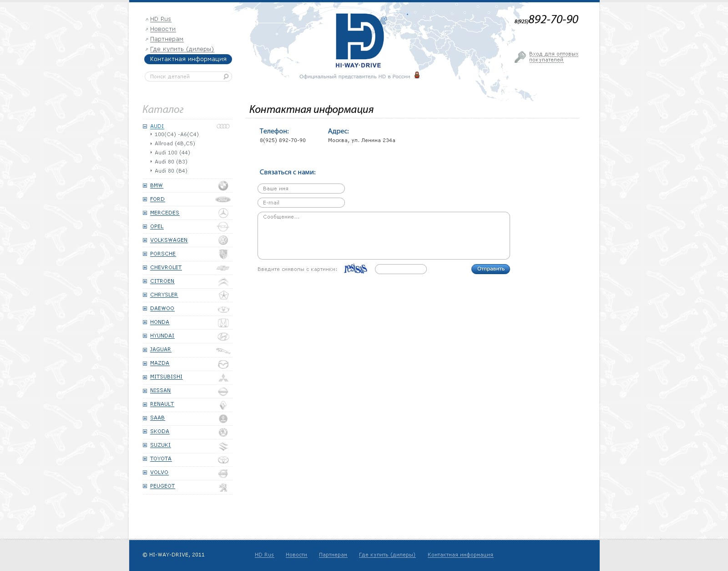Expand the SAAB catalog section
The width and height of the screenshot is (728, 571).
tap(145, 418)
